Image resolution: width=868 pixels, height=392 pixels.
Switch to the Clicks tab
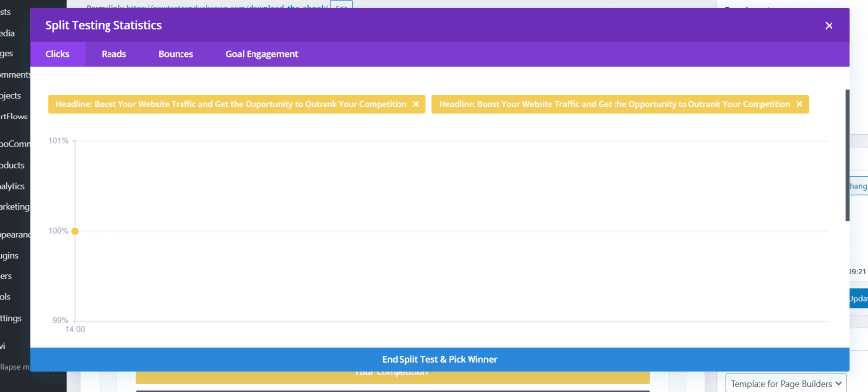coord(57,54)
